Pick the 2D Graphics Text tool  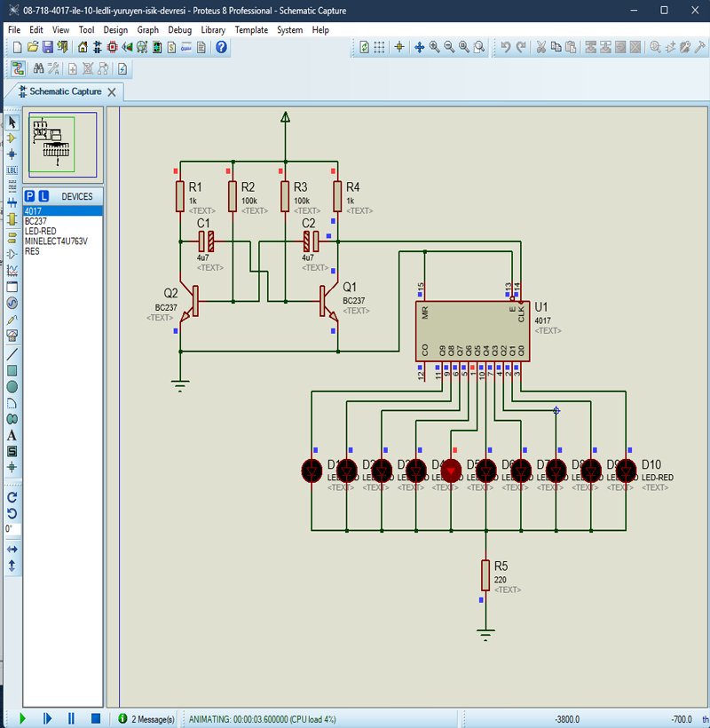(12, 435)
